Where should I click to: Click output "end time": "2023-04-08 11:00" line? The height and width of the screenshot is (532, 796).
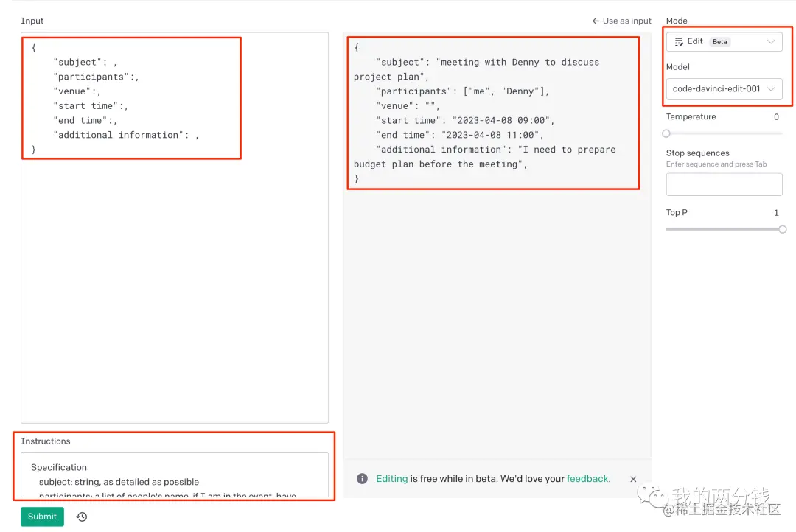pyautogui.click(x=459, y=135)
